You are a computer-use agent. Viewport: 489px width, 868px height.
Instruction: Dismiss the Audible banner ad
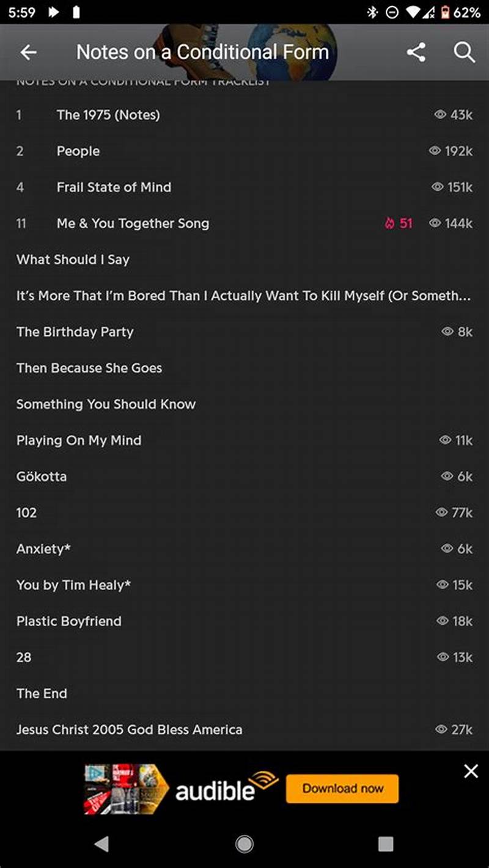471,771
